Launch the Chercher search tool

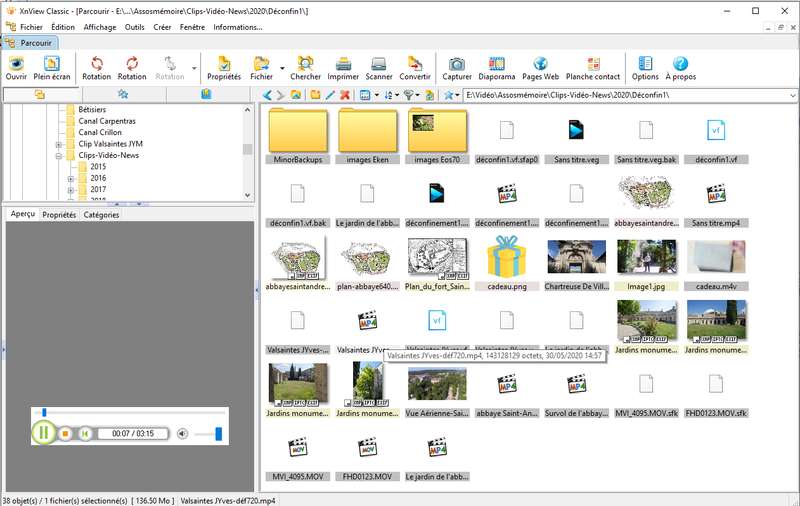point(305,68)
